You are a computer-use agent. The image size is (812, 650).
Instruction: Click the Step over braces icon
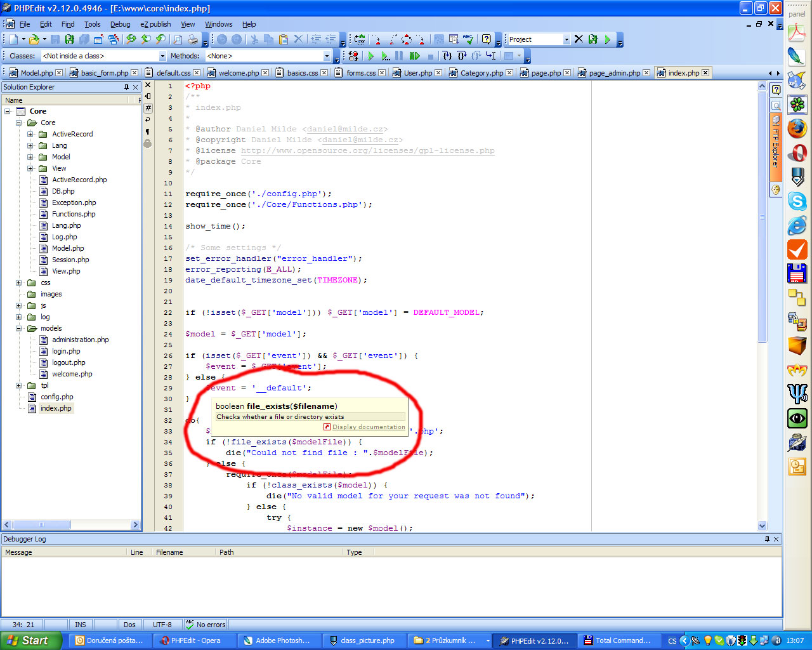(x=461, y=56)
